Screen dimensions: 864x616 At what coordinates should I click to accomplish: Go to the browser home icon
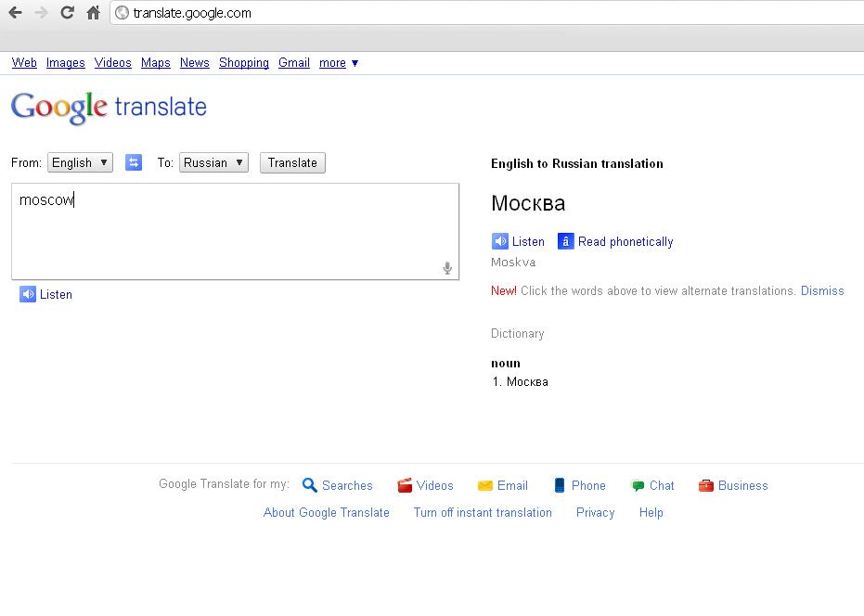pos(93,13)
